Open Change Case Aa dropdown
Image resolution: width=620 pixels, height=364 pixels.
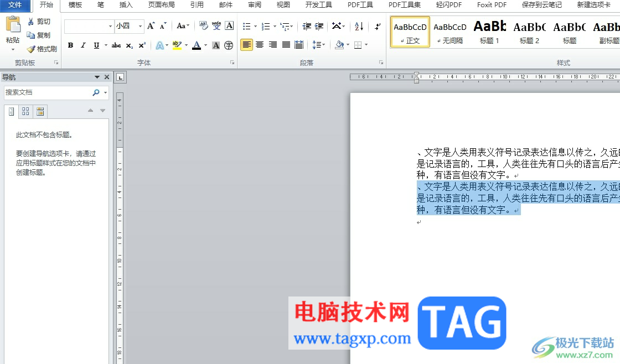pyautogui.click(x=183, y=26)
